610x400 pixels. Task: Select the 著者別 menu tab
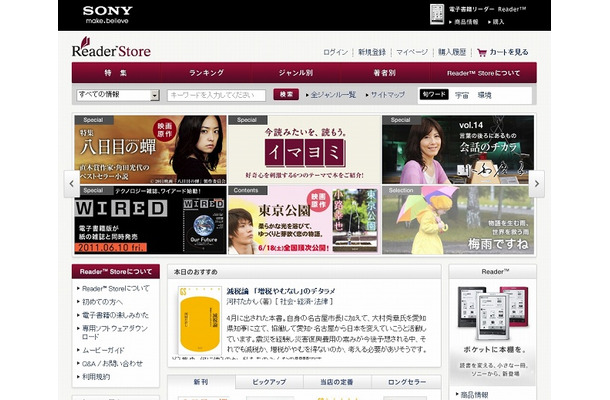(385, 73)
